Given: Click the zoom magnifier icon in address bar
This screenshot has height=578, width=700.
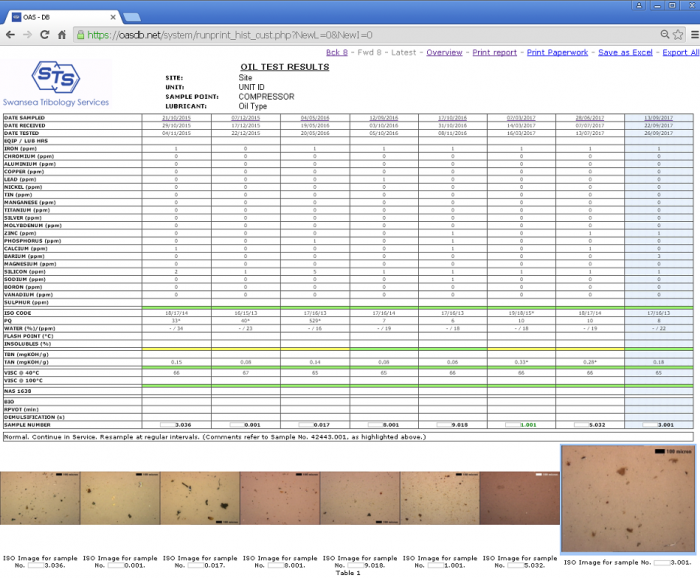Looking at the screenshot, I should (x=663, y=34).
